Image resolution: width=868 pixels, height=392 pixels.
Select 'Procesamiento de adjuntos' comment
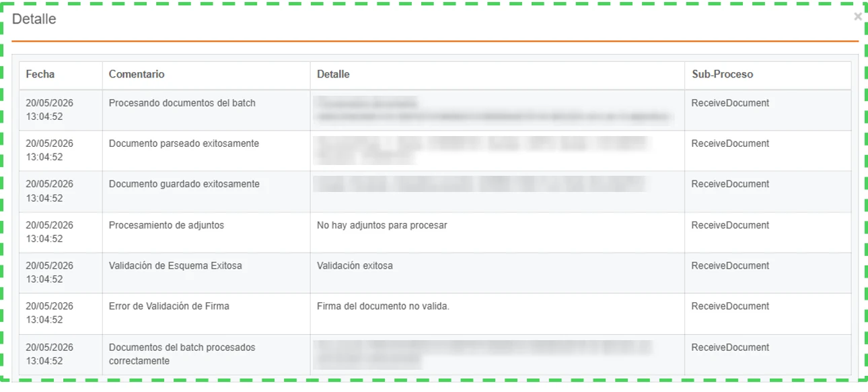166,225
